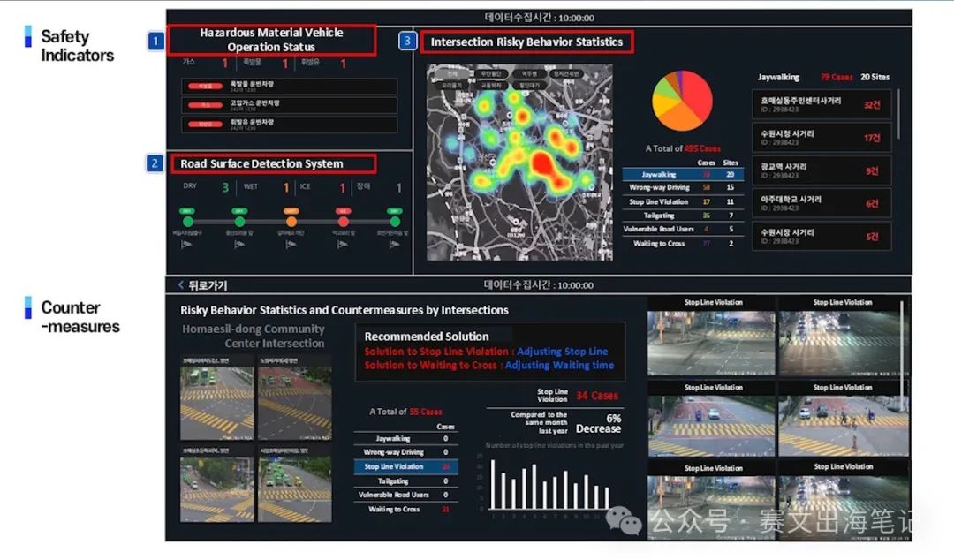Image resolution: width=954 pixels, height=560 pixels.
Task: Select the leftmost green DRY road sensor dot
Action: [188, 222]
